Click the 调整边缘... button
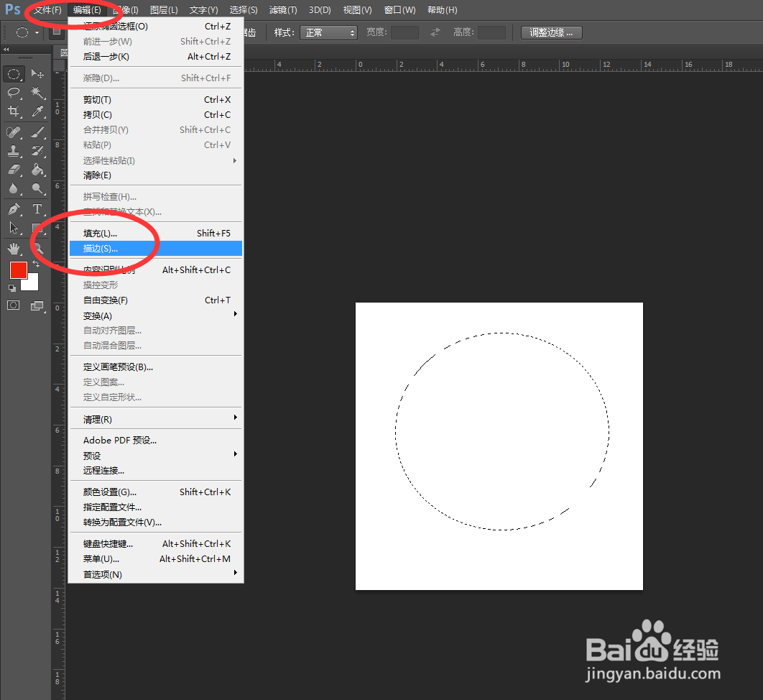The height and width of the screenshot is (700, 763). tap(551, 32)
